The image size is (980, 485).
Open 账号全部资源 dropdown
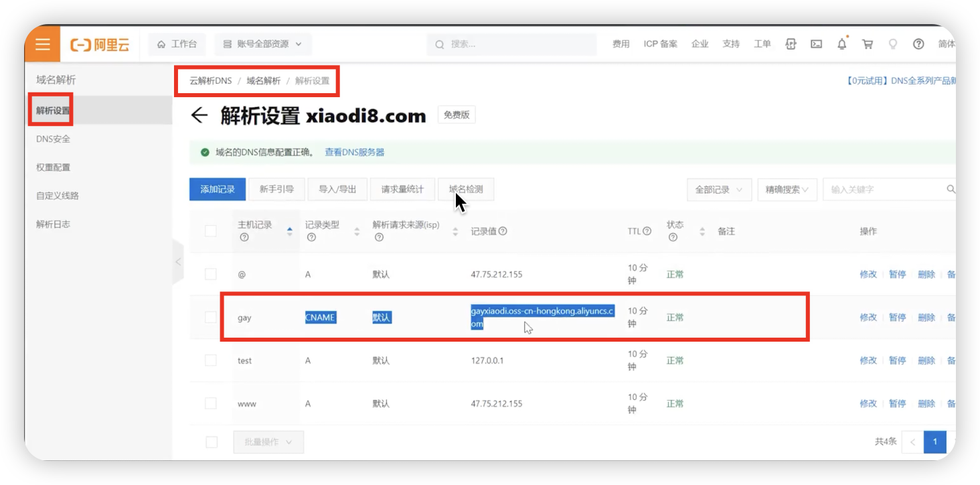tap(263, 44)
